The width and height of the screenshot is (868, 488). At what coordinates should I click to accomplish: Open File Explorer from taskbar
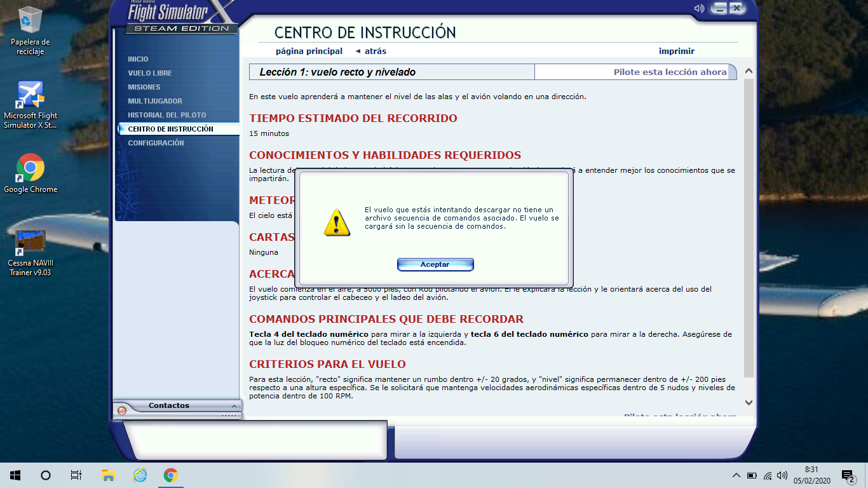[108, 475]
